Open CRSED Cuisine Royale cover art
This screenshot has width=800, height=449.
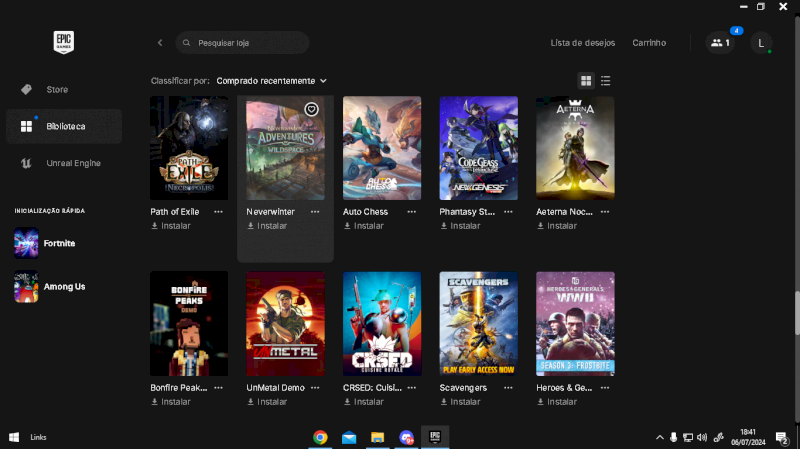coord(382,323)
